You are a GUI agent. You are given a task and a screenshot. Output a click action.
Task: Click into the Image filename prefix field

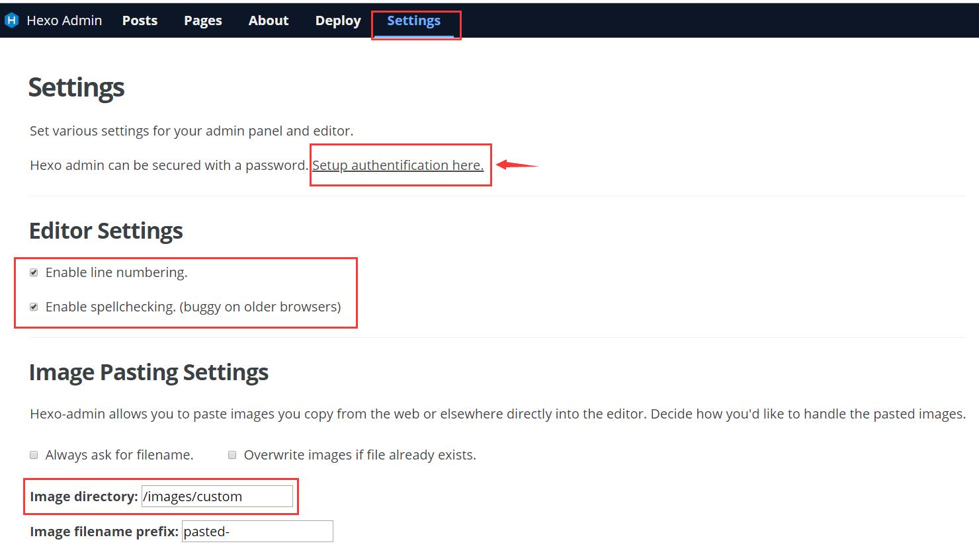[x=257, y=532]
